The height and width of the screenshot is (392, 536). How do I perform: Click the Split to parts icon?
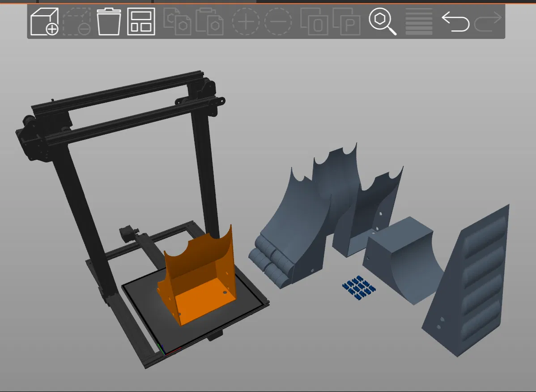[x=346, y=21]
